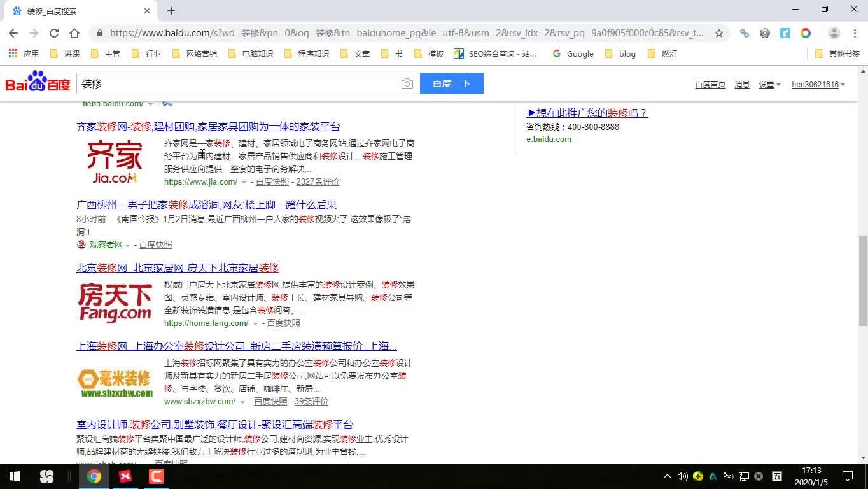The height and width of the screenshot is (489, 868).
Task: Open the 程序知识 bookmark folder
Action: tap(306, 53)
